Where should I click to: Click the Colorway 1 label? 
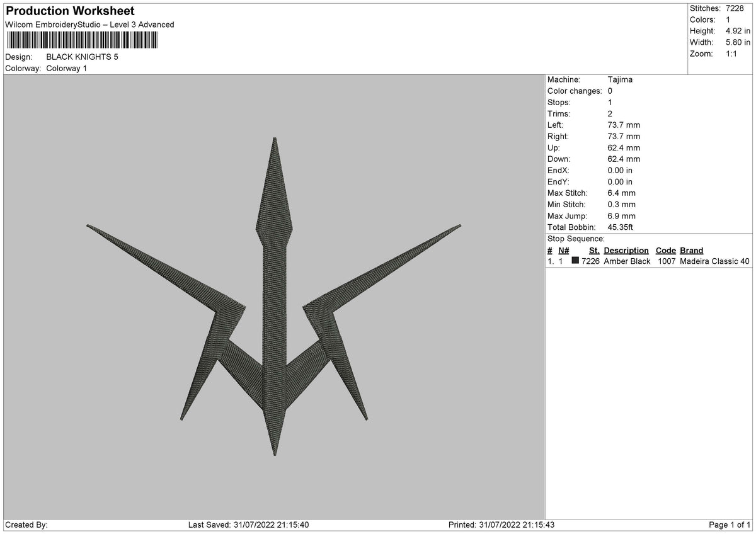[67, 69]
